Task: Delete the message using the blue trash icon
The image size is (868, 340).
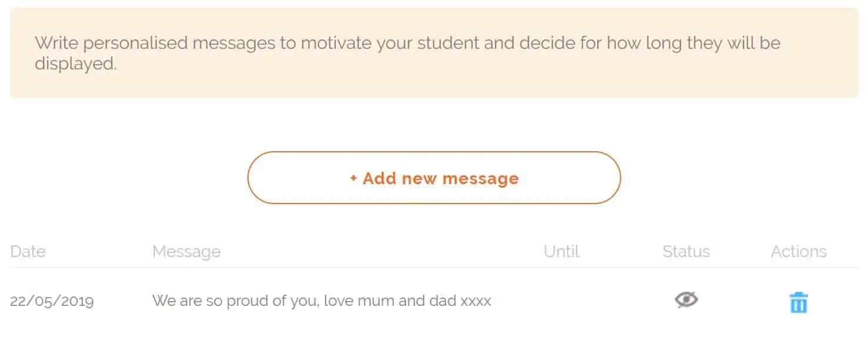Action: (798, 302)
